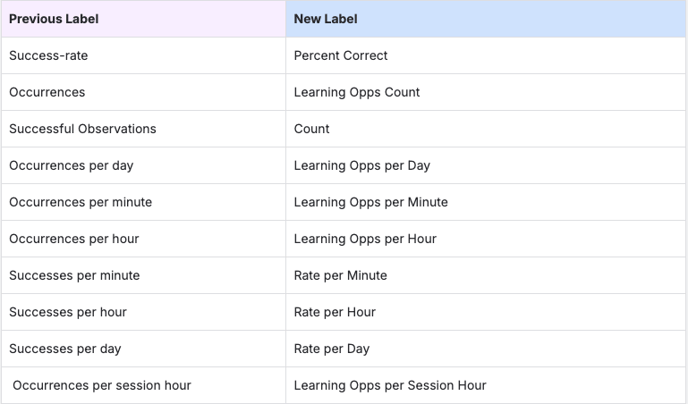Click the Occurrences per minute cell
This screenshot has width=688, height=404.
coord(81,202)
